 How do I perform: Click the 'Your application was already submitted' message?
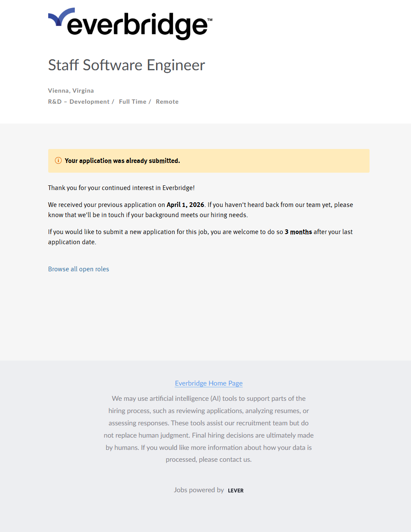pyautogui.click(x=122, y=161)
